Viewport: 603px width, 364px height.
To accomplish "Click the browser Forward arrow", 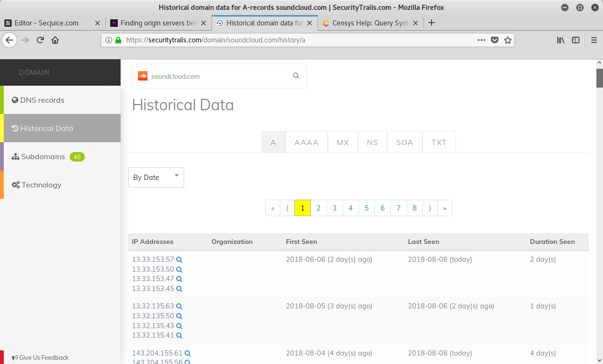I will pos(25,40).
